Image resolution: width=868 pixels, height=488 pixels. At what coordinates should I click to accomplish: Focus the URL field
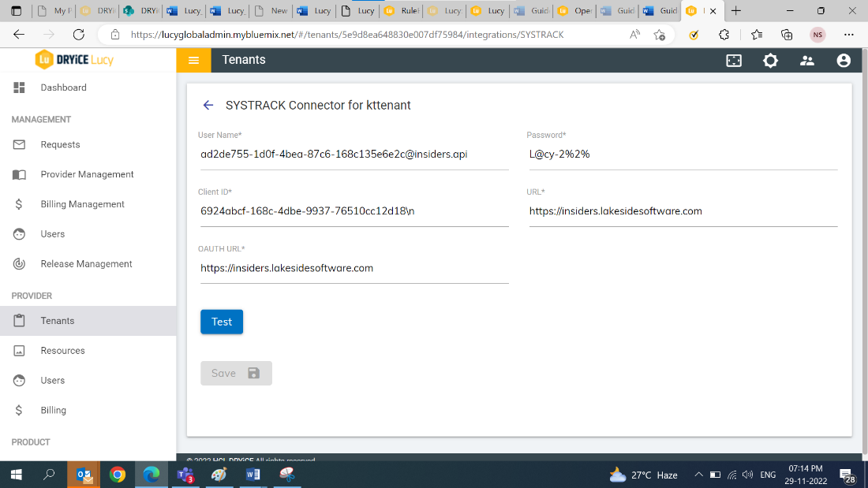tap(683, 211)
